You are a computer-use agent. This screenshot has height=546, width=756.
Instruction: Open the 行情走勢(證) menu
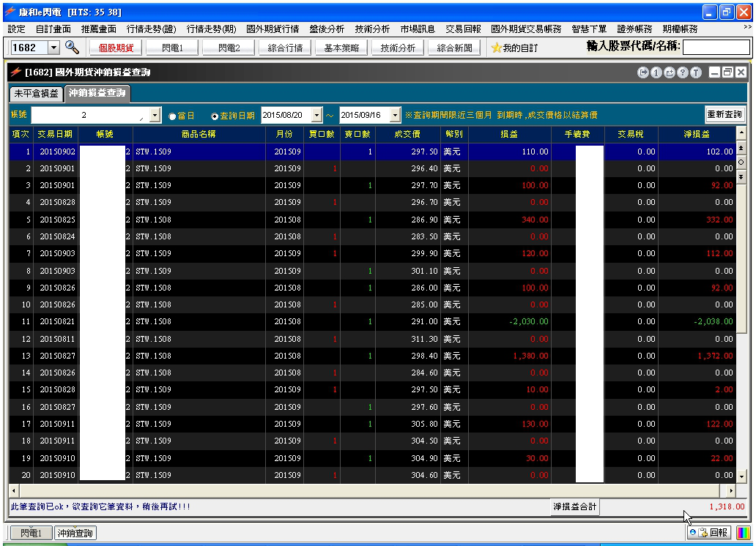click(x=152, y=29)
